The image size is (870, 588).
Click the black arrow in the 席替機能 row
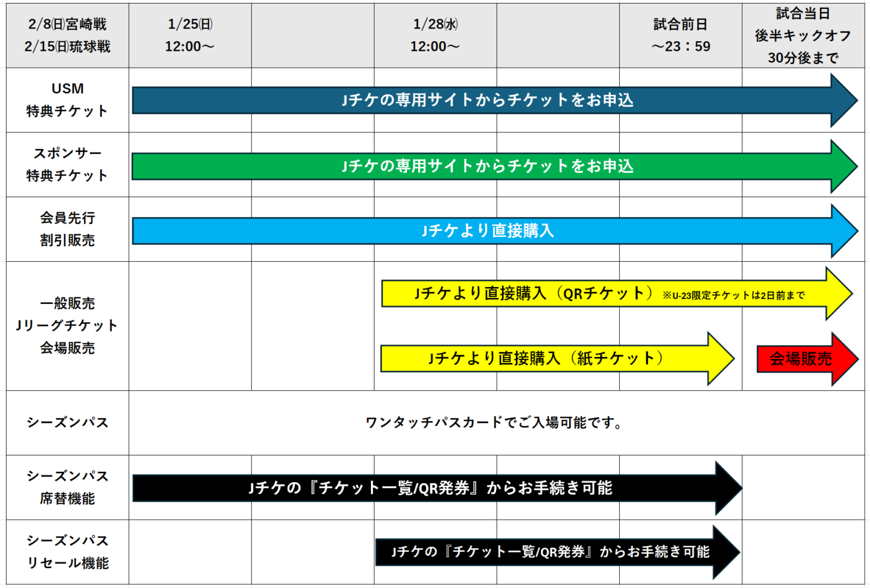coord(430,488)
